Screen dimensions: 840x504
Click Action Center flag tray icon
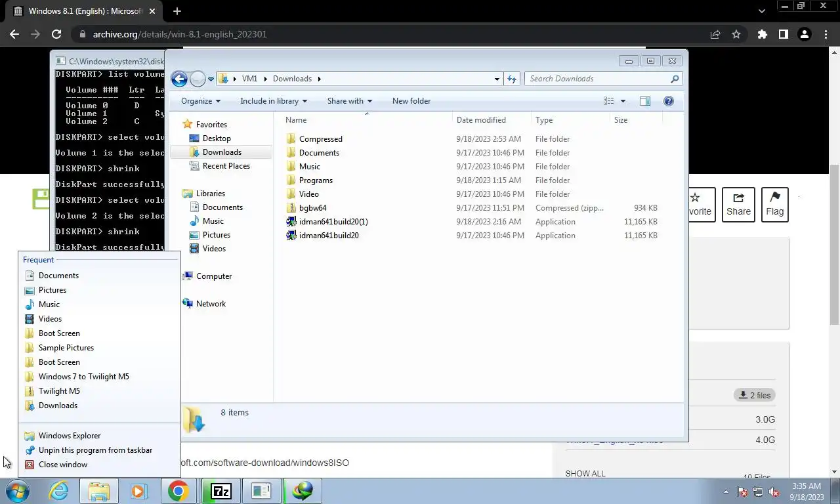click(742, 492)
